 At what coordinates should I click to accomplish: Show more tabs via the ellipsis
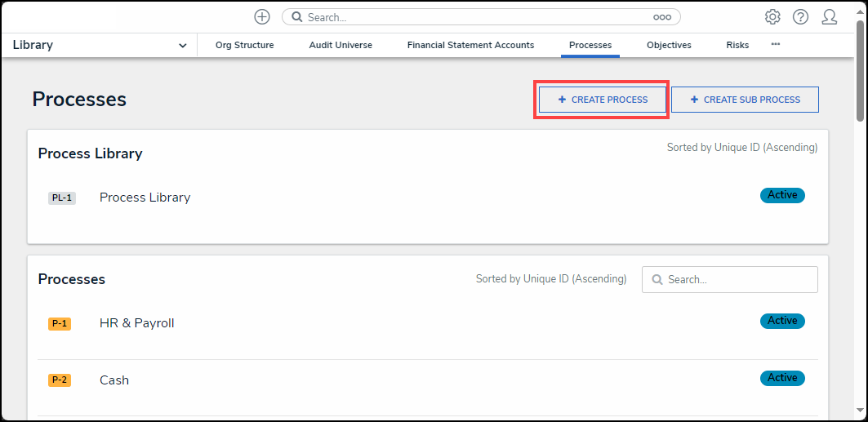(775, 44)
